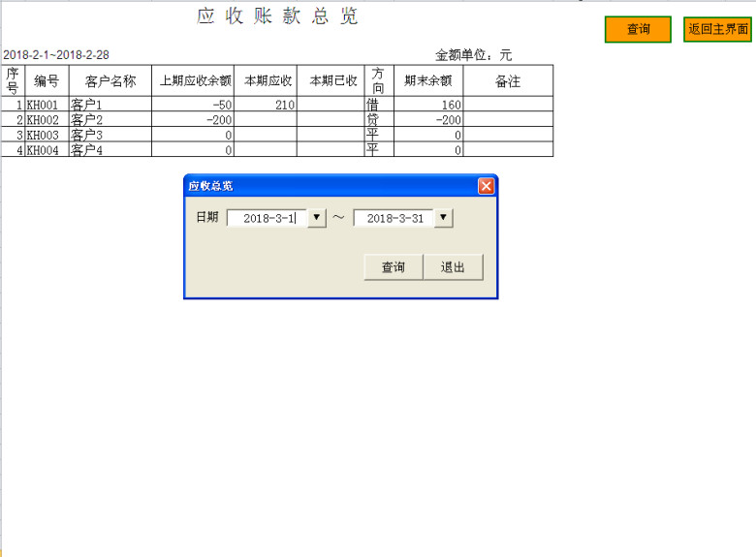Click the 上期应收余额 column header
This screenshot has height=557, width=756.
click(x=193, y=81)
